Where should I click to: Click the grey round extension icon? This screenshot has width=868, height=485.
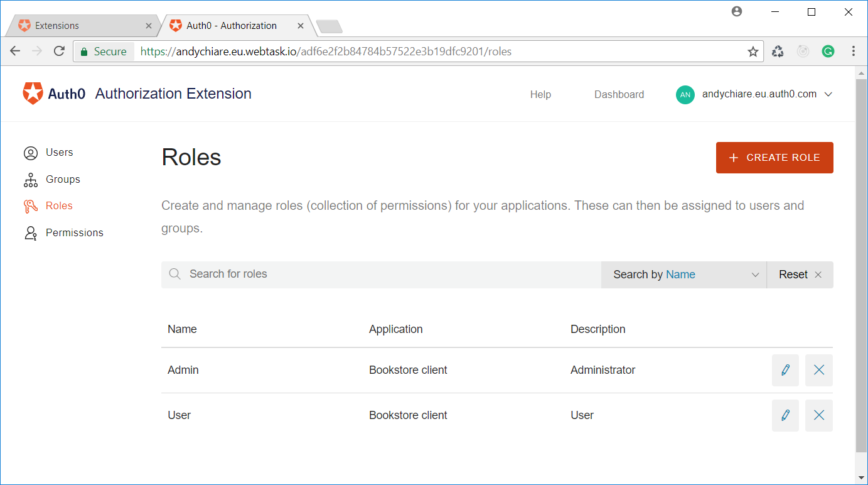(803, 52)
